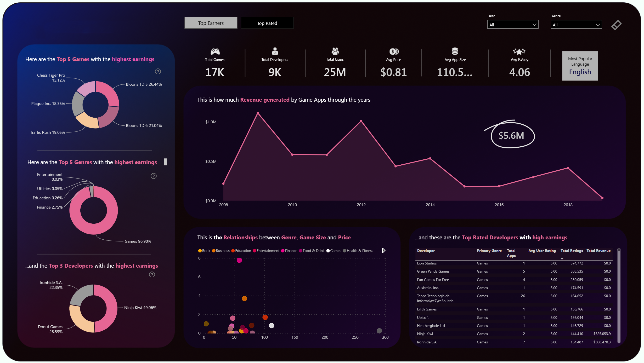Switch to the Top Rated tab
This screenshot has width=644, height=363.
267,23
